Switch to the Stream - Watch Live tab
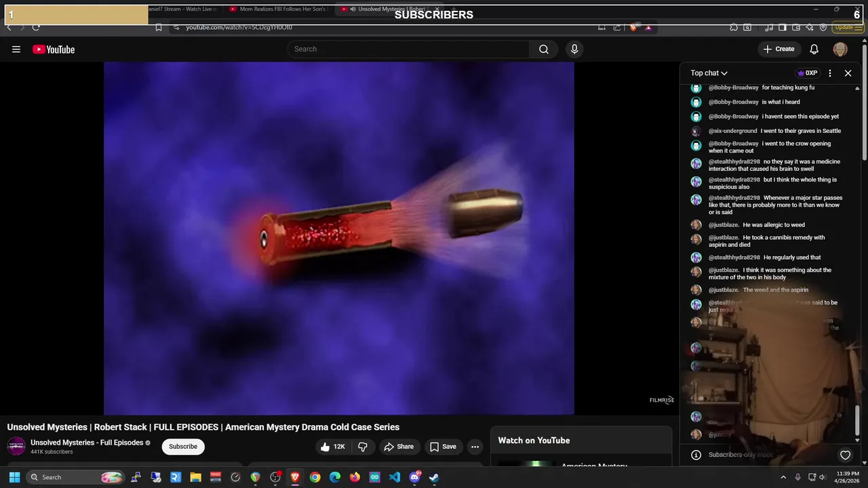Image resolution: width=868 pixels, height=488 pixels. (183, 9)
